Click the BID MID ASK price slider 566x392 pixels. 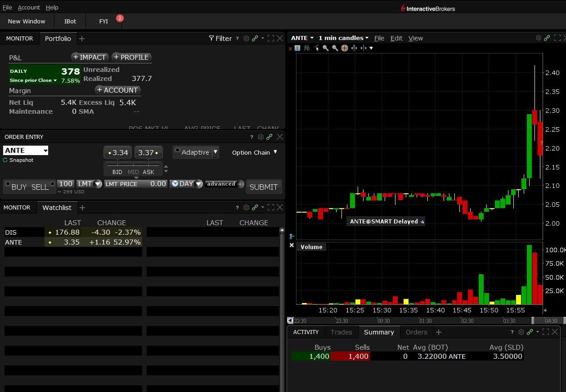[133, 166]
